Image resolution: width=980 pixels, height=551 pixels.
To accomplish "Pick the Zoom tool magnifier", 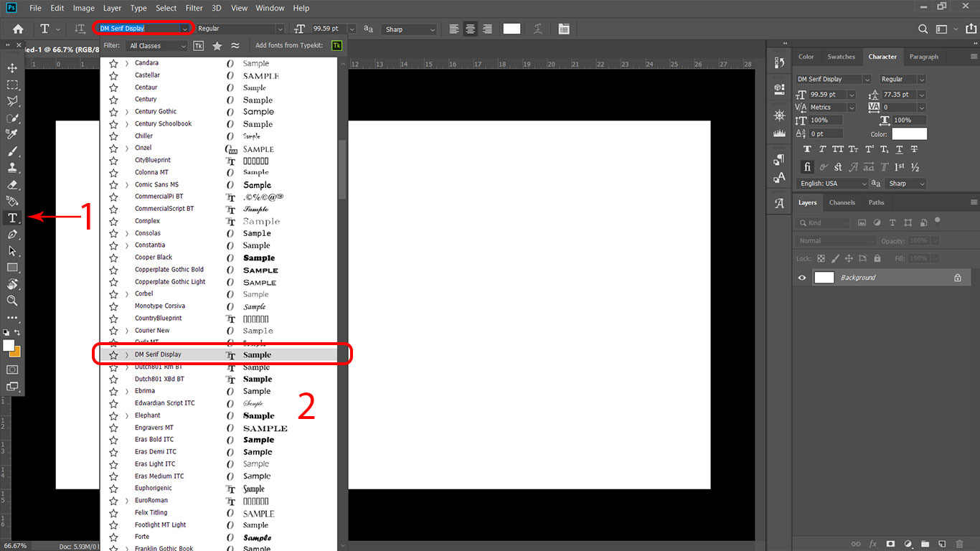I will (x=12, y=301).
